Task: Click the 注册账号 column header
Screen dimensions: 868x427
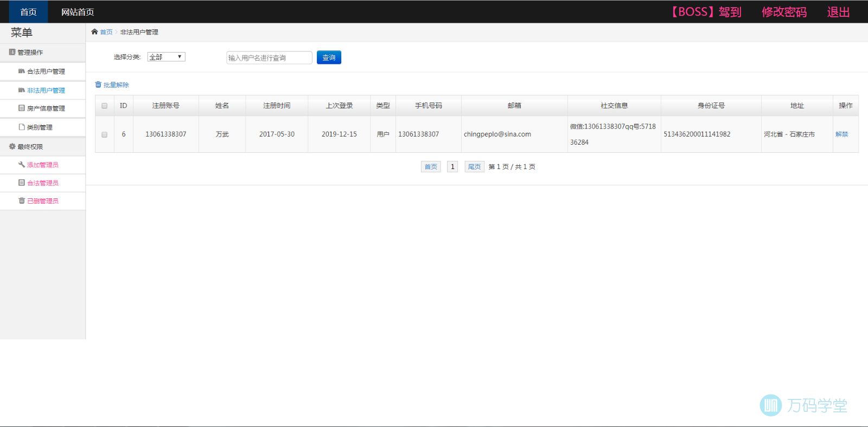Action: [166, 106]
